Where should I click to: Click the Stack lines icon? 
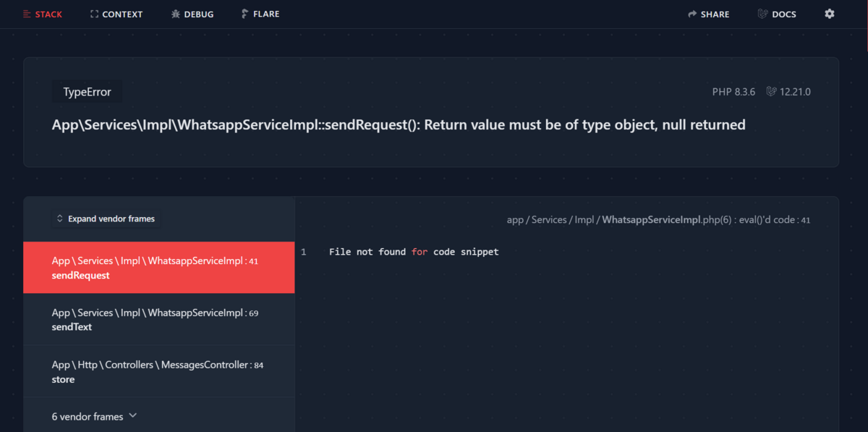click(x=27, y=14)
